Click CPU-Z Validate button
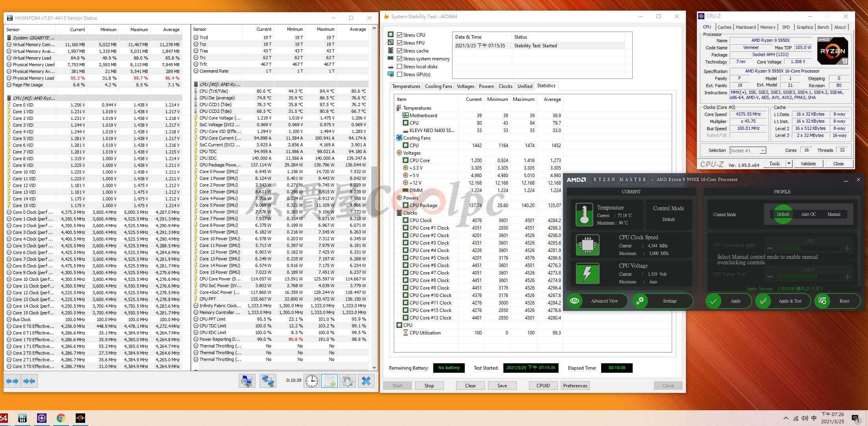 pyautogui.click(x=808, y=164)
